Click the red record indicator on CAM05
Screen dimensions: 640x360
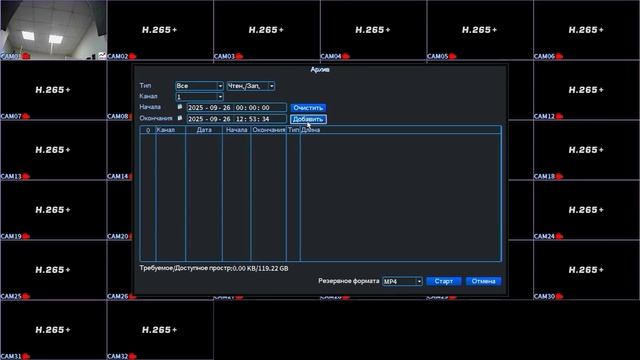pyautogui.click(x=453, y=56)
